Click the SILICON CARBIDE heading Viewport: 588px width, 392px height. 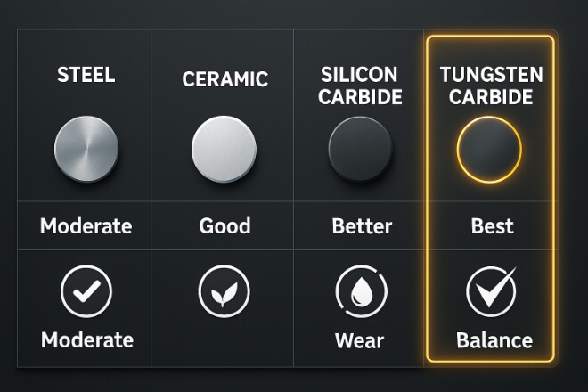point(360,86)
